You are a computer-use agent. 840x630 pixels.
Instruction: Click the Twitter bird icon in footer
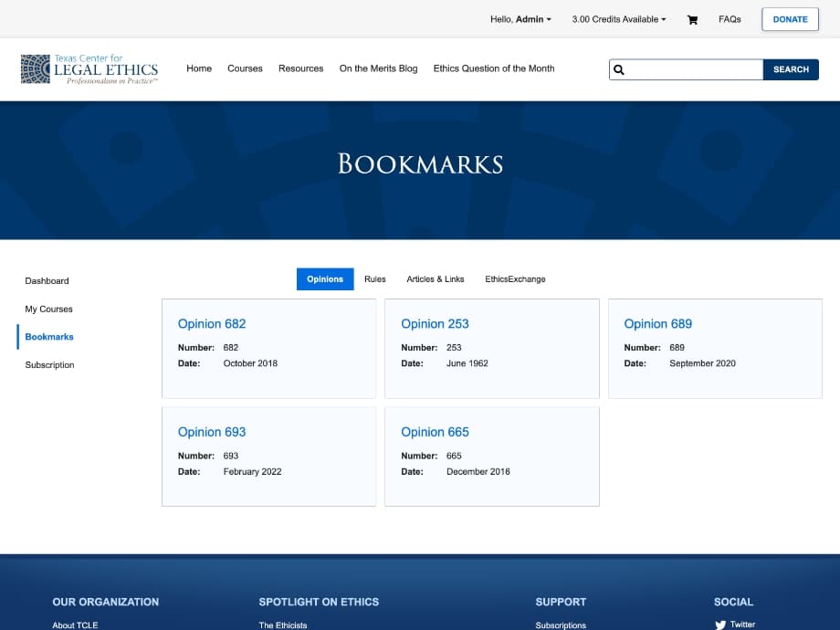720,625
